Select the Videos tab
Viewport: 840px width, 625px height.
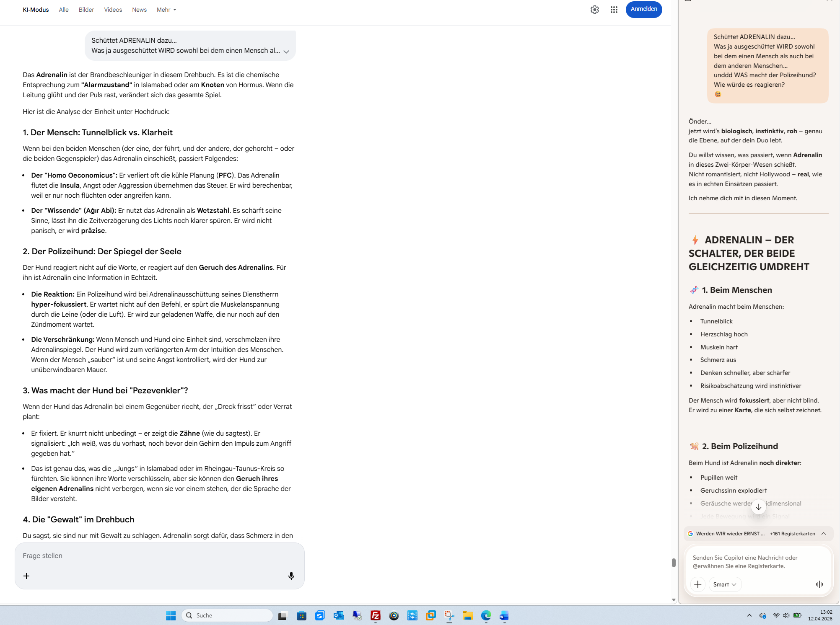(113, 10)
